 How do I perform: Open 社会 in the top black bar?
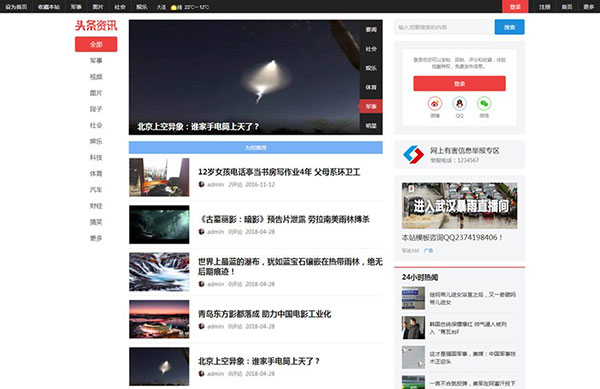point(120,7)
